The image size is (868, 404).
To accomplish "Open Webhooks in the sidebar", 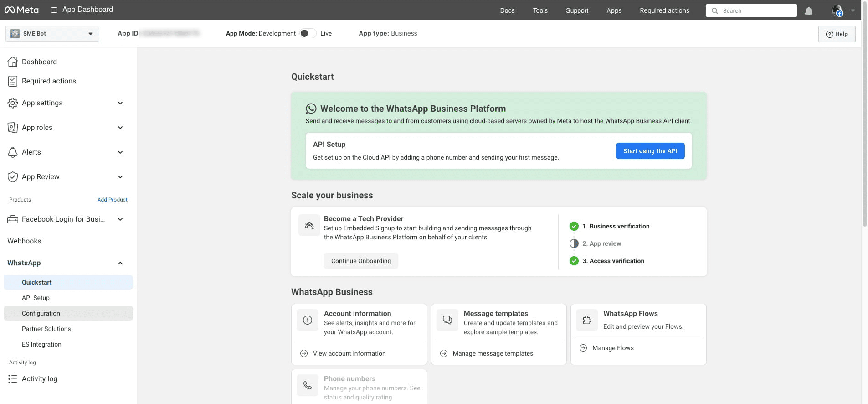I will (x=24, y=241).
